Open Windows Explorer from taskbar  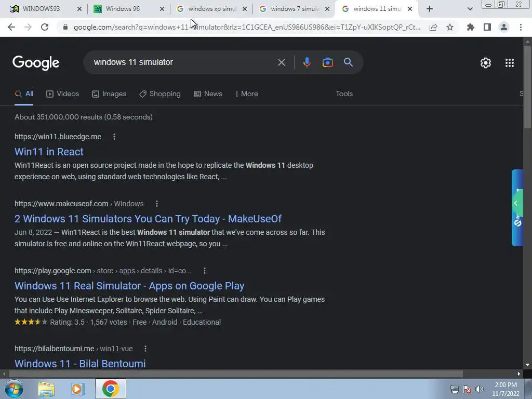pos(46,389)
